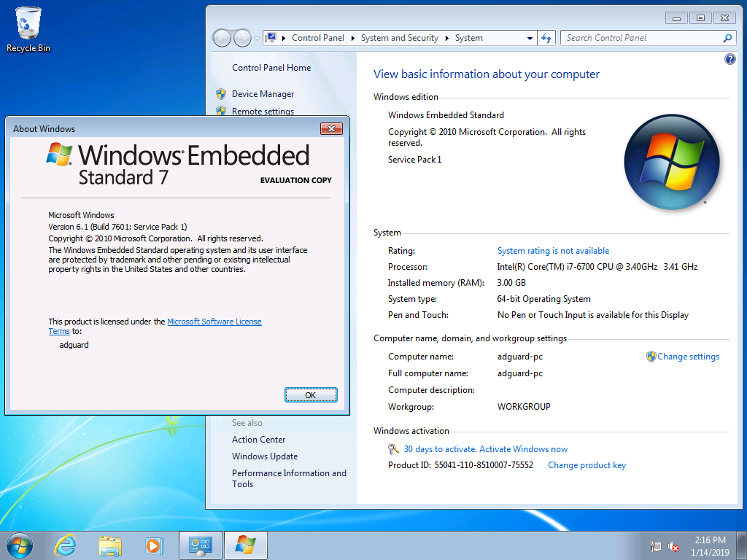Maximize the System Control Panel window
This screenshot has width=747, height=560.
coord(700,18)
